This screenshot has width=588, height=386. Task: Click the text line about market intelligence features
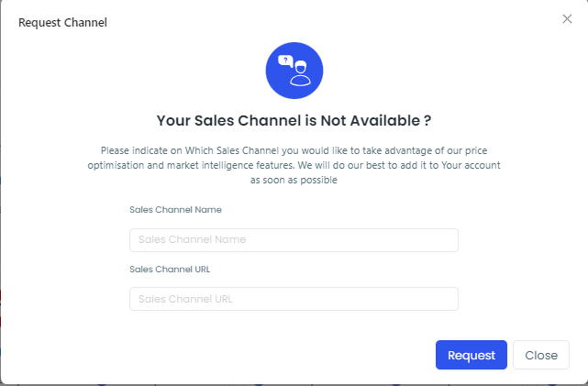coord(294,165)
